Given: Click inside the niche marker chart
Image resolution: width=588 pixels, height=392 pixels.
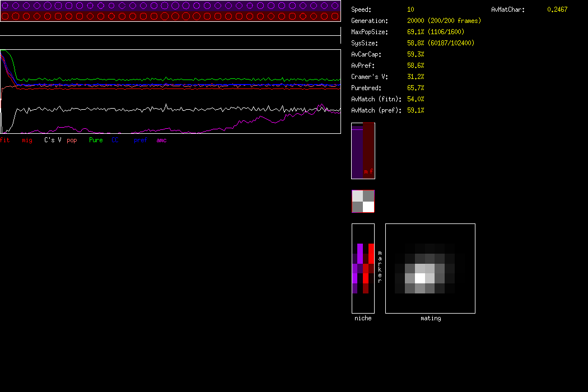Looking at the screenshot, I should (x=363, y=268).
